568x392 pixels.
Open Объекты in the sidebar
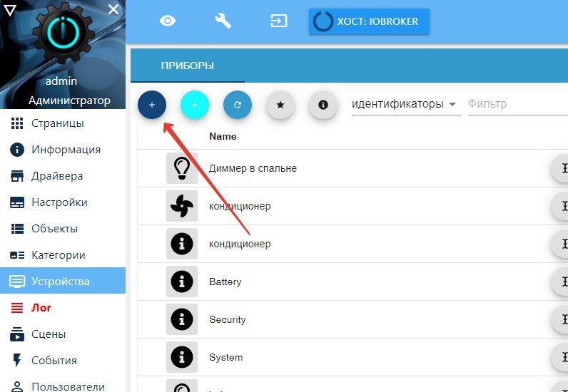pos(63,229)
